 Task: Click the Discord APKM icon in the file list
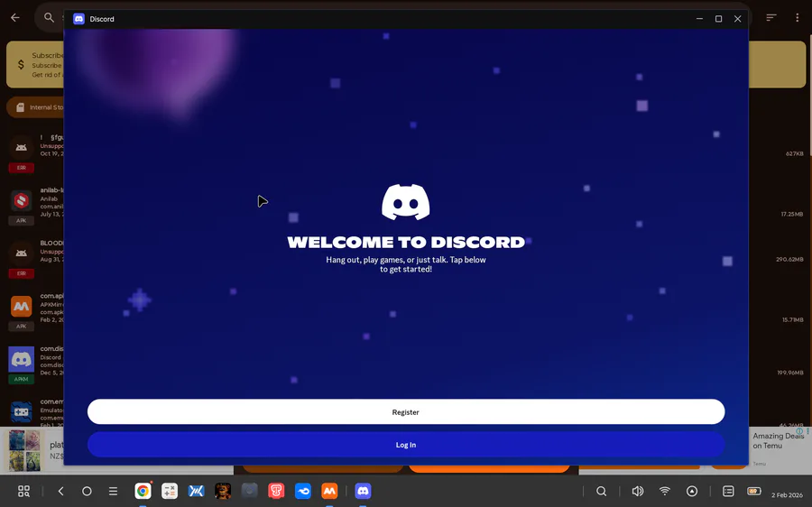(x=22, y=359)
